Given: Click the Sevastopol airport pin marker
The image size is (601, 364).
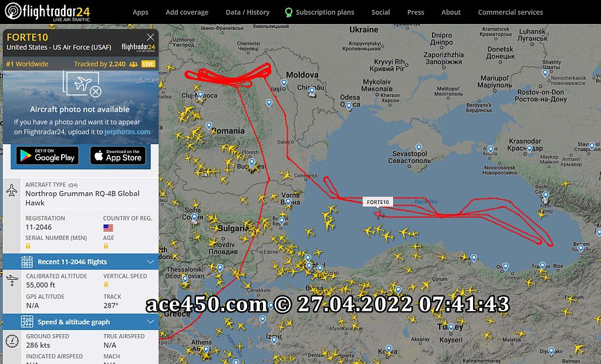Looking at the screenshot, I should coord(418,147).
